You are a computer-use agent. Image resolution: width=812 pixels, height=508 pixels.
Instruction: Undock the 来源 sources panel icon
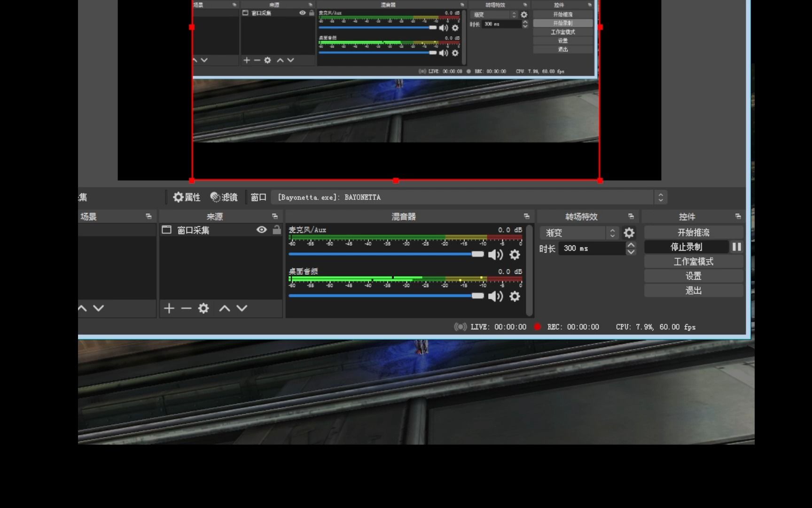point(275,216)
